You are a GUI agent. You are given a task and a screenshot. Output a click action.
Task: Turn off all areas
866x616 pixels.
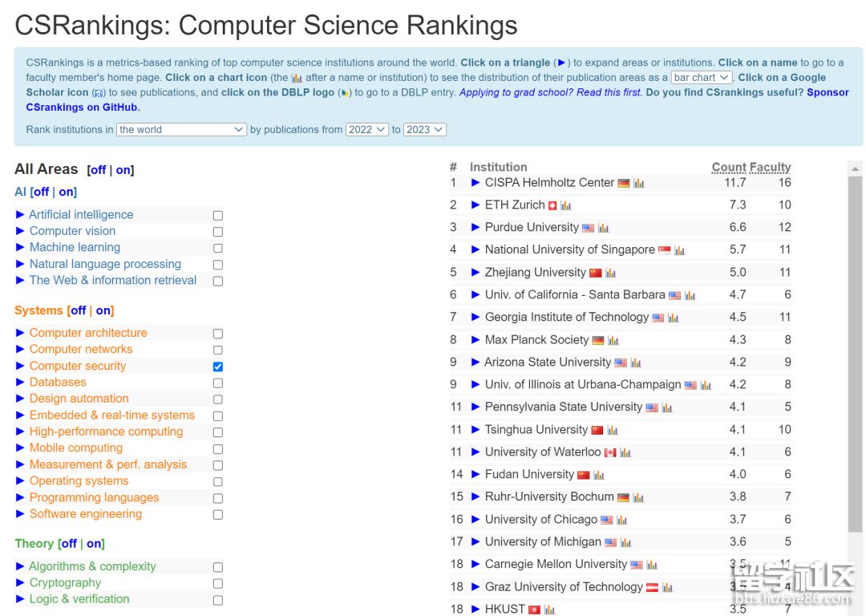[x=99, y=170]
